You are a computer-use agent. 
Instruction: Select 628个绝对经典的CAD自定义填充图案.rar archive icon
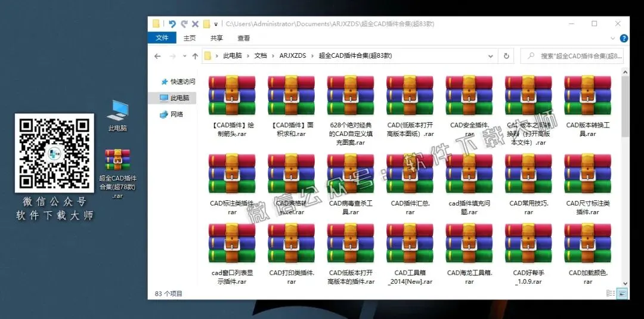[x=351, y=95]
